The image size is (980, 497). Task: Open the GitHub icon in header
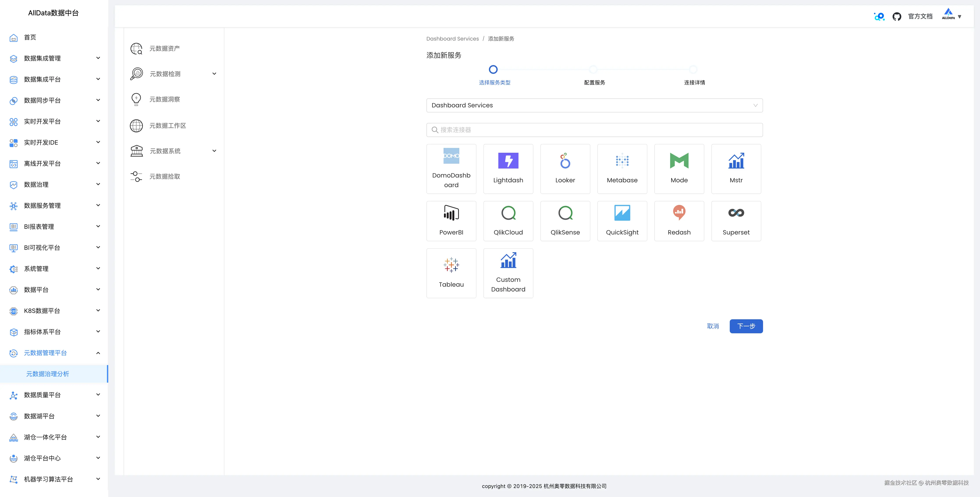click(897, 16)
